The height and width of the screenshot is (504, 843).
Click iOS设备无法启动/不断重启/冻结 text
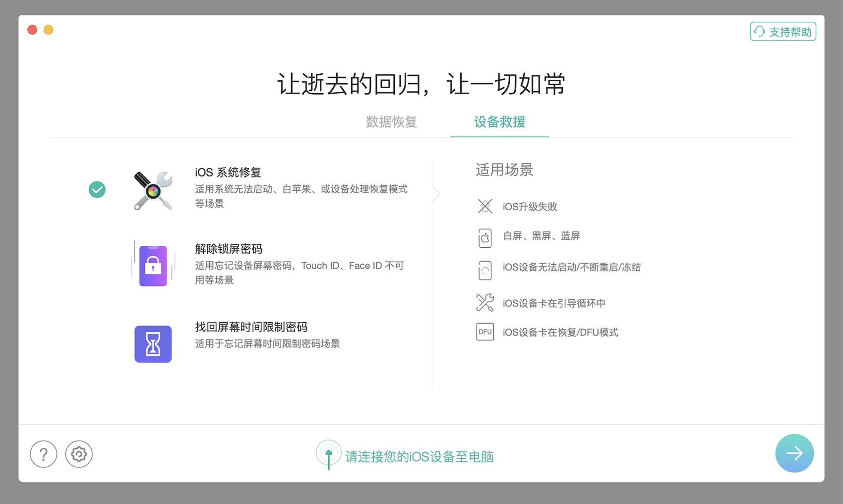(x=572, y=267)
